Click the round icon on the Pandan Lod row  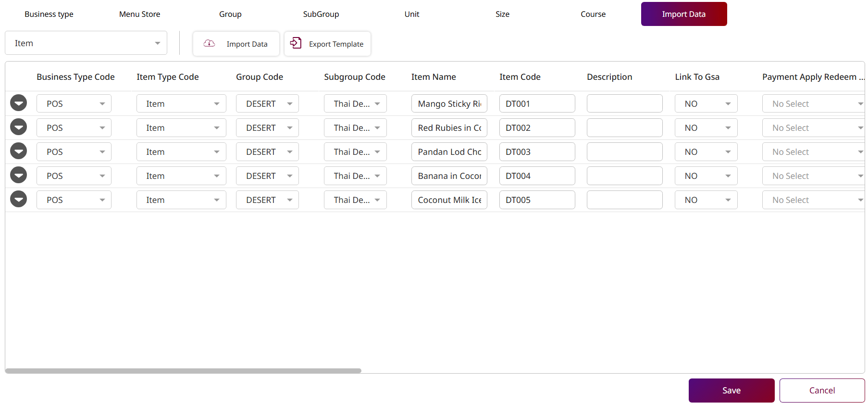[19, 151]
